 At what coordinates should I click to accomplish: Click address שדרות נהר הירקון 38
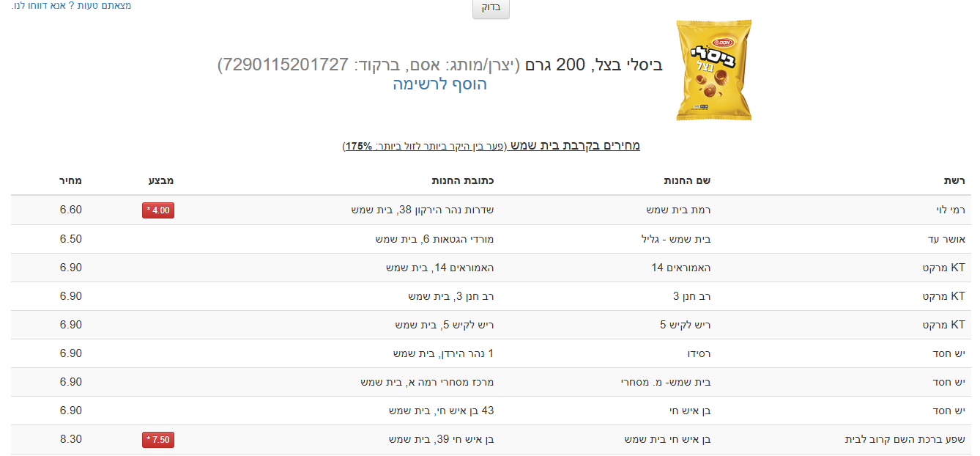[423, 210]
